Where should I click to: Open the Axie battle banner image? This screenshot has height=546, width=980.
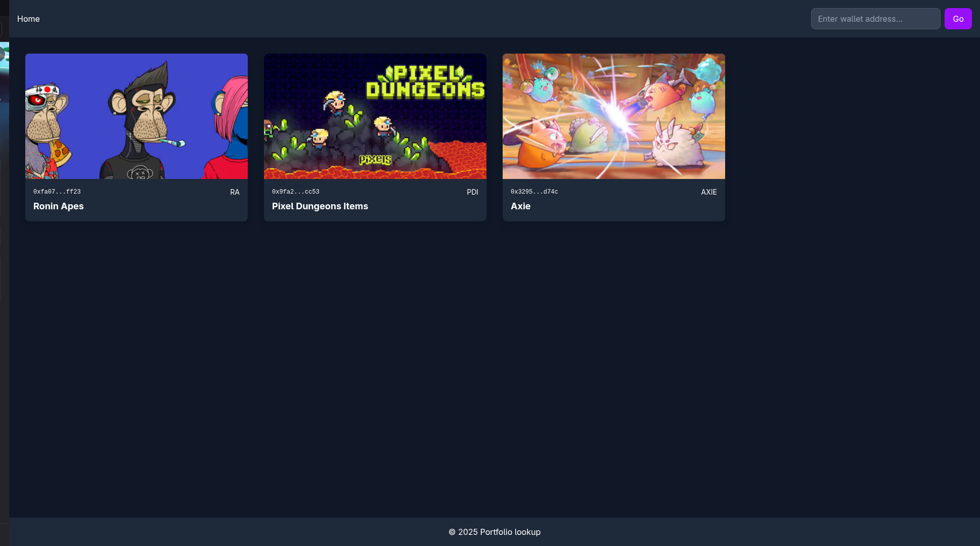[613, 116]
